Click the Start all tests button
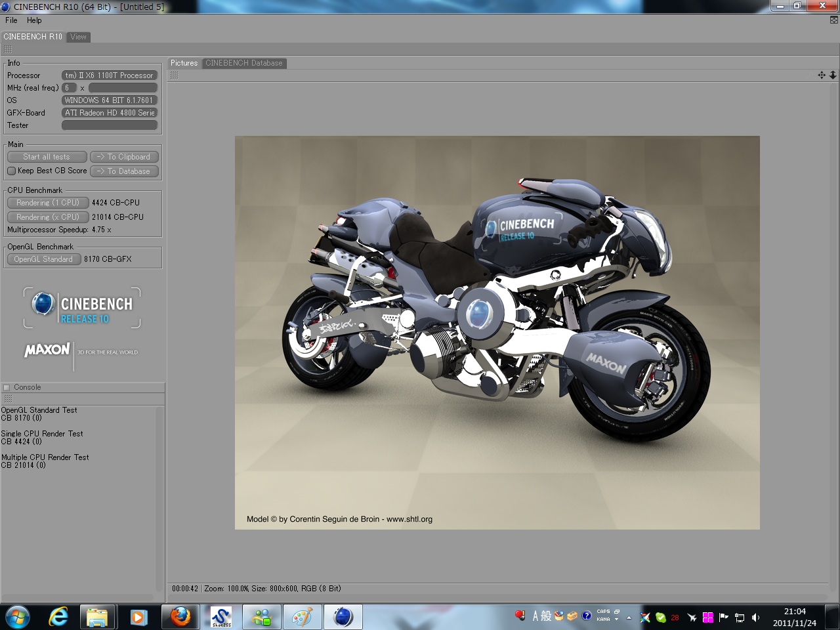 47,157
